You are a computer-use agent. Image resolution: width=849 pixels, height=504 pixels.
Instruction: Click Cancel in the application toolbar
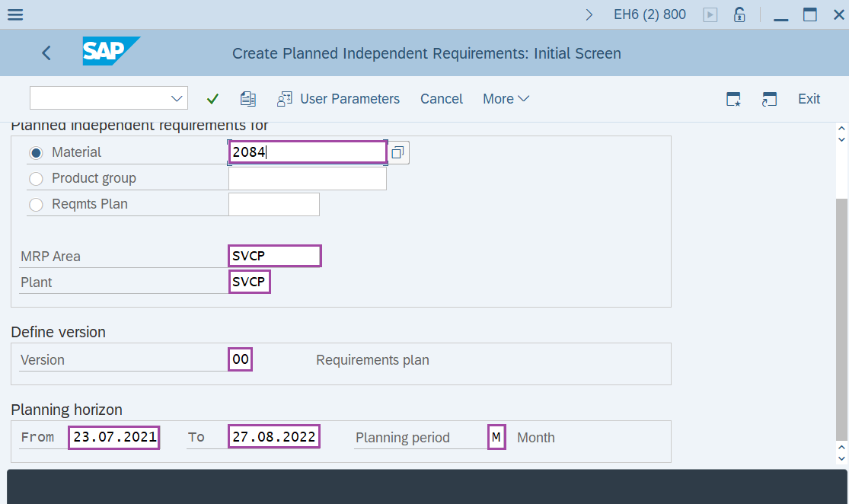[442, 99]
